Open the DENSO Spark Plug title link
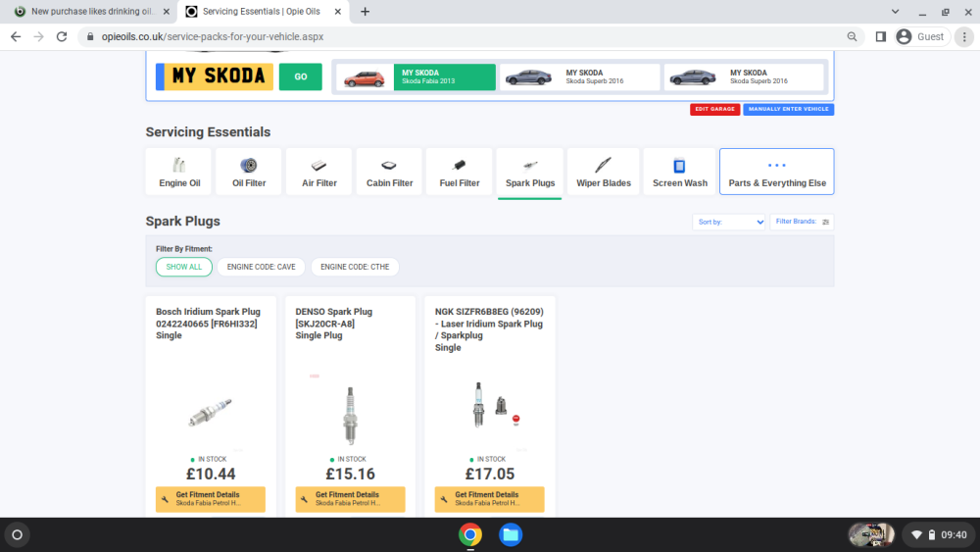Viewport: 980px width, 552px height. click(334, 324)
